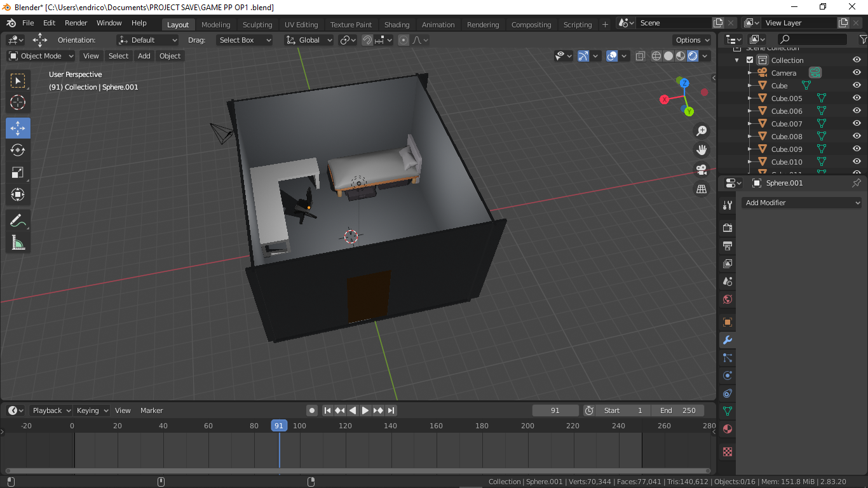Open the Render Properties tab icon
This screenshot has width=868, height=488.
[728, 227]
